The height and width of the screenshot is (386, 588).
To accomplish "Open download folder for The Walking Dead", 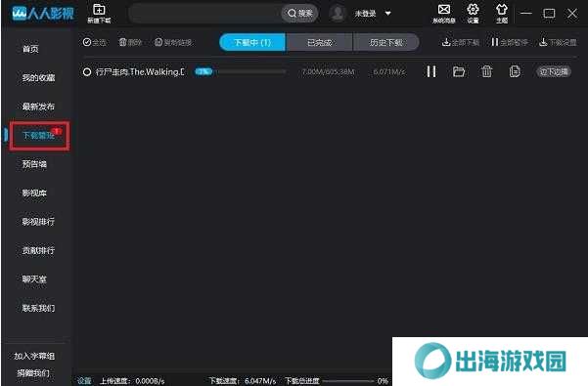I will click(x=459, y=71).
